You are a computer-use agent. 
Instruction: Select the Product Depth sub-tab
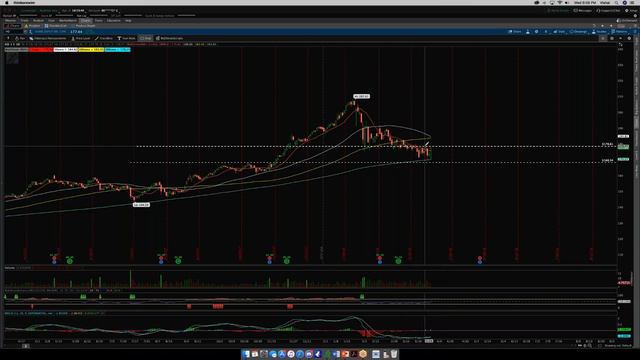click(83, 26)
